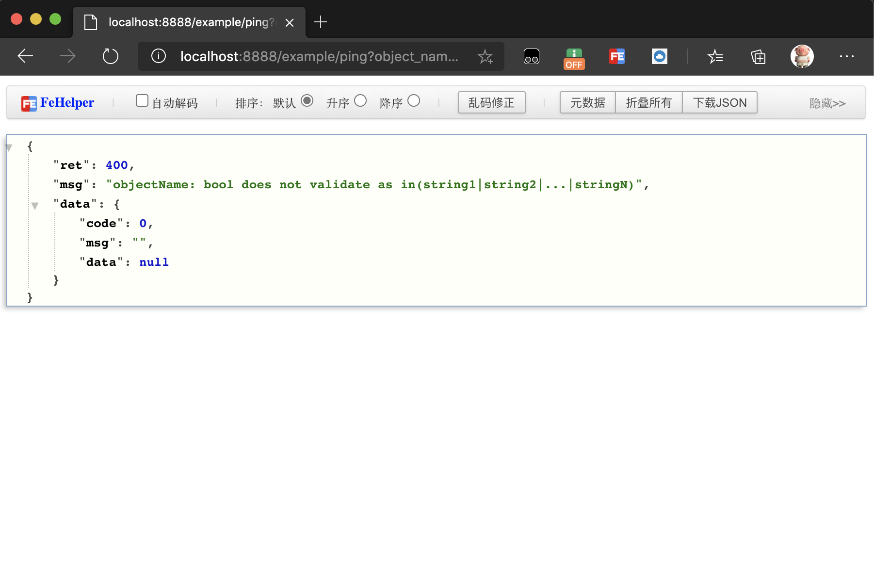Click the macOS green maximize window button
This screenshot has width=874, height=588.
tap(55, 19)
